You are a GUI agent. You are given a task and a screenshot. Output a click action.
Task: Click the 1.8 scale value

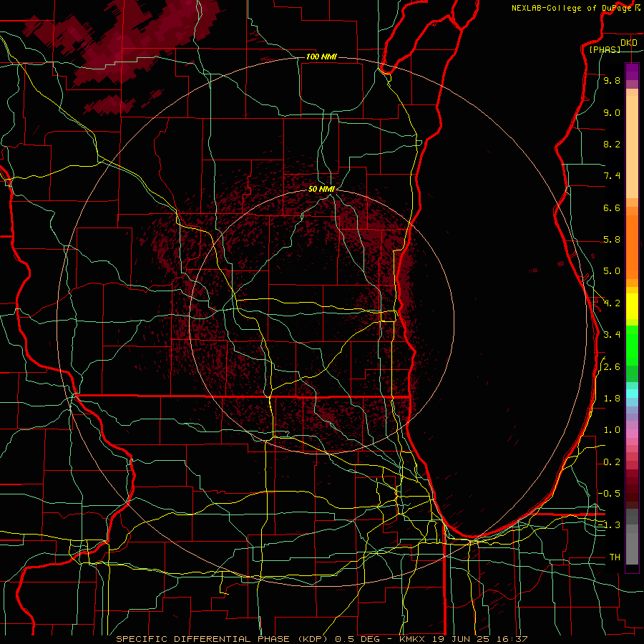612,399
